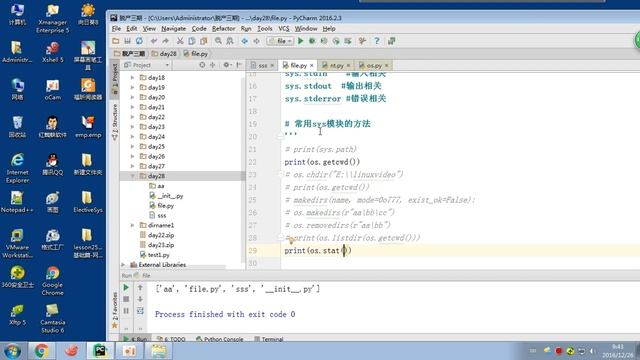Select _init_.py in project tree
Viewport: 640px width, 360px height.
pyautogui.click(x=167, y=196)
